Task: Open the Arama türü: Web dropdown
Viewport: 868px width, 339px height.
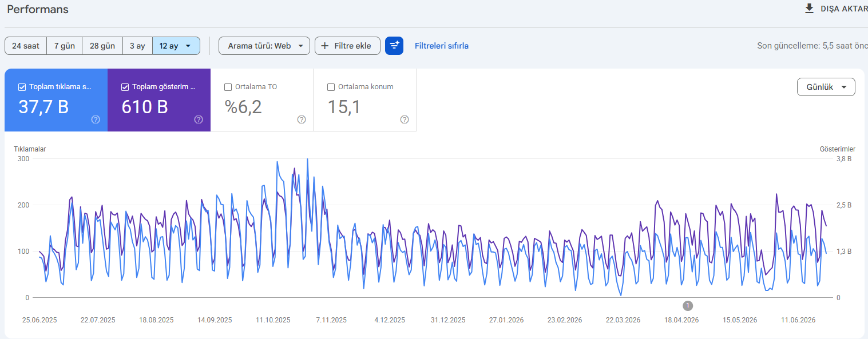Action: 264,46
